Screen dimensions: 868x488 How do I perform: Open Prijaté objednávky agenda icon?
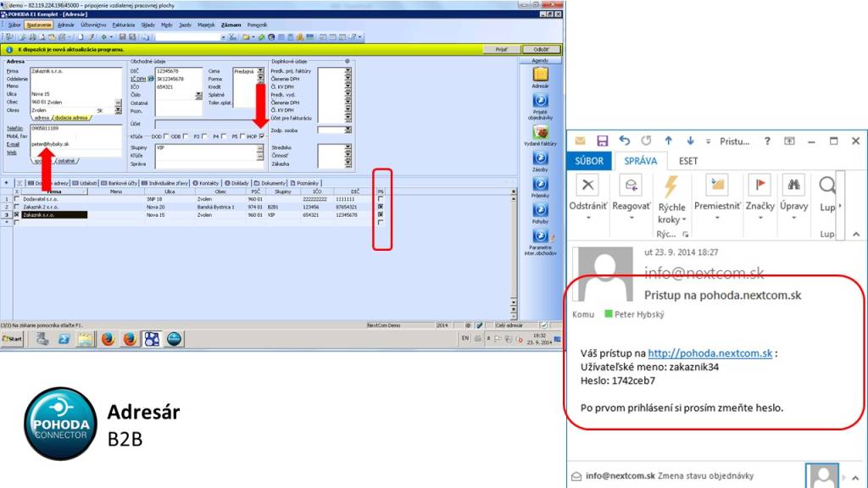(x=540, y=101)
